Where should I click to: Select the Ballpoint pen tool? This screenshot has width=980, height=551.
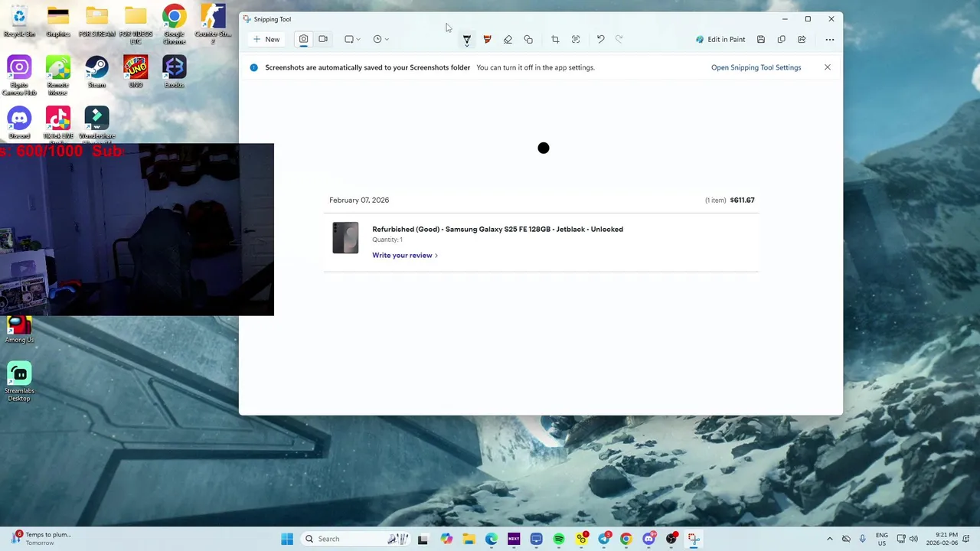pyautogui.click(x=466, y=39)
